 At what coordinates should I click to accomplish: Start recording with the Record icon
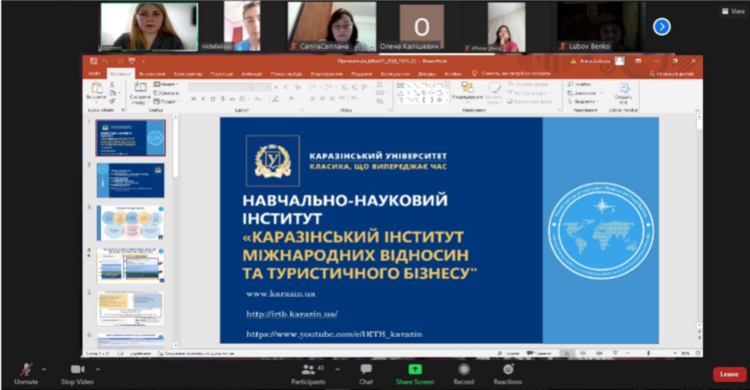click(463, 369)
